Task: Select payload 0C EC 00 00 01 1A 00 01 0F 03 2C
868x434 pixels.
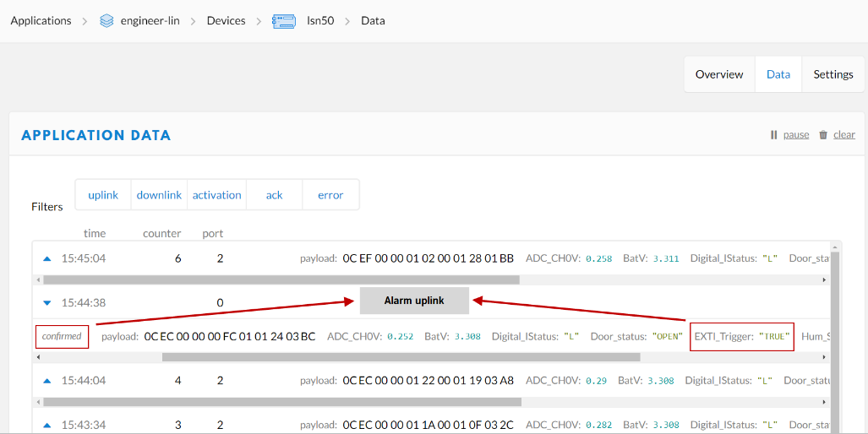Action: point(429,425)
